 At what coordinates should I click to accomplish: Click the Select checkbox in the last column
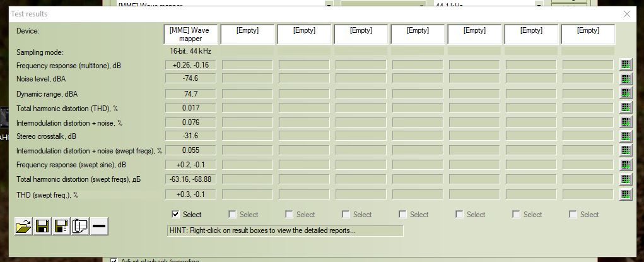tap(573, 215)
